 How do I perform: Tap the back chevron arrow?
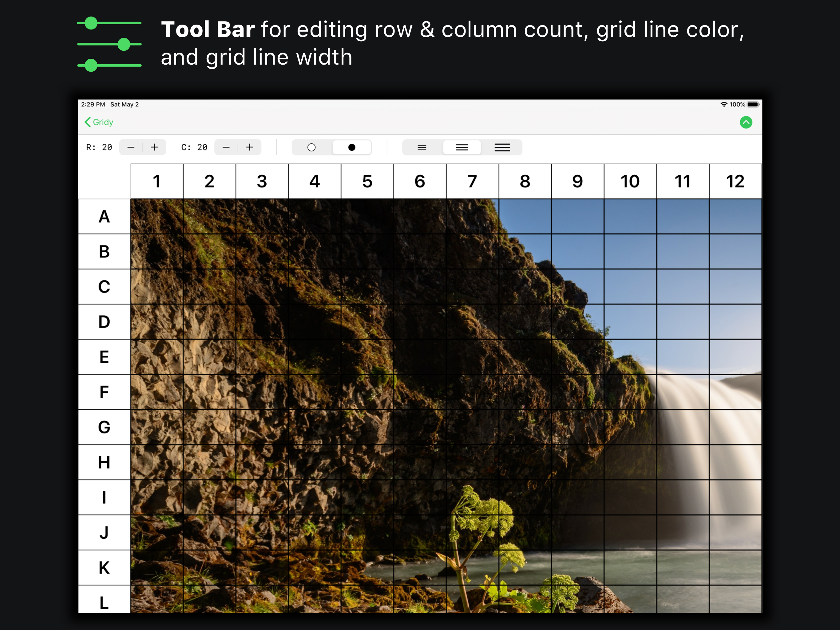pyautogui.click(x=88, y=122)
